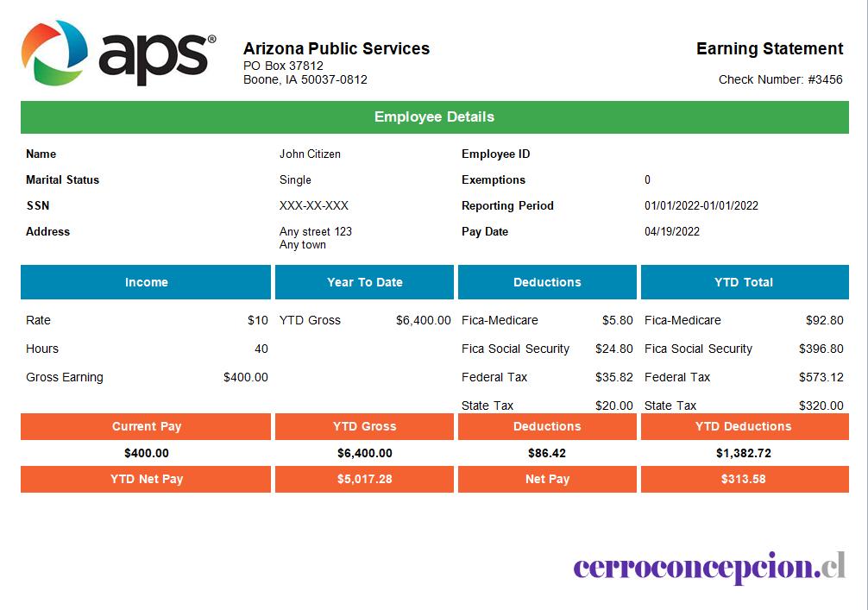Click the Net Pay orange label
Image resolution: width=868 pixels, height=610 pixels.
tap(547, 479)
